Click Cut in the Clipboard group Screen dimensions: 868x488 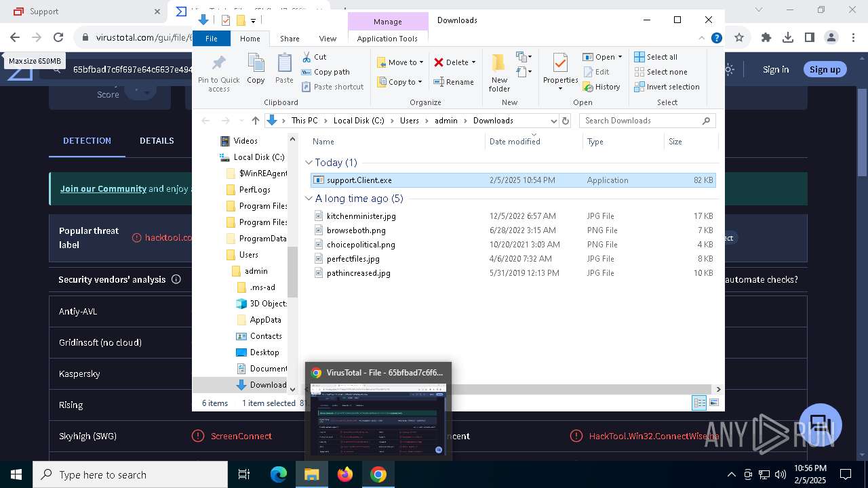coord(314,57)
